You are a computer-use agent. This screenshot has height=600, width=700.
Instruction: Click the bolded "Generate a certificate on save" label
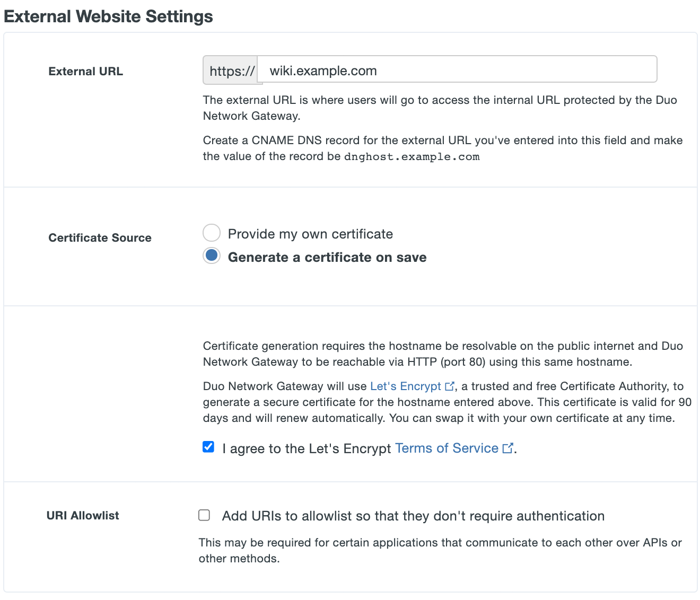pyautogui.click(x=327, y=257)
